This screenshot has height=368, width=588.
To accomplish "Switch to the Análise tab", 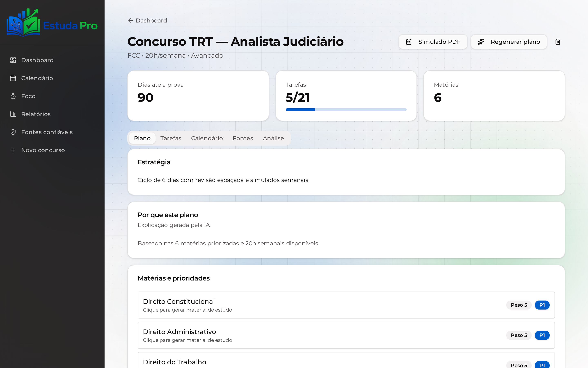I will (x=273, y=138).
